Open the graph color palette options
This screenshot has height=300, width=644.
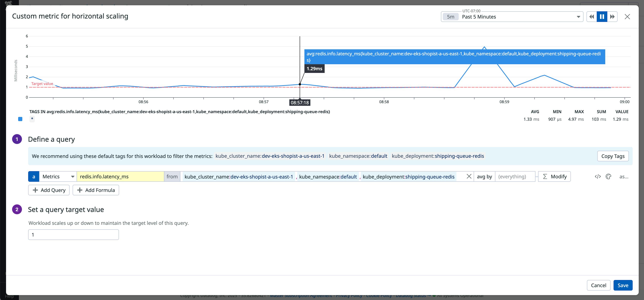(x=608, y=176)
